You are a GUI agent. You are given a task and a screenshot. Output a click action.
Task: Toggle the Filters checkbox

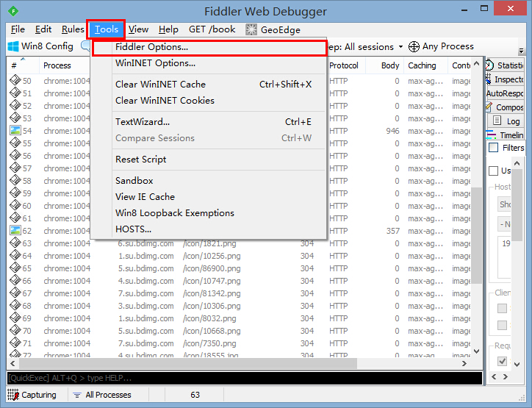[x=493, y=148]
